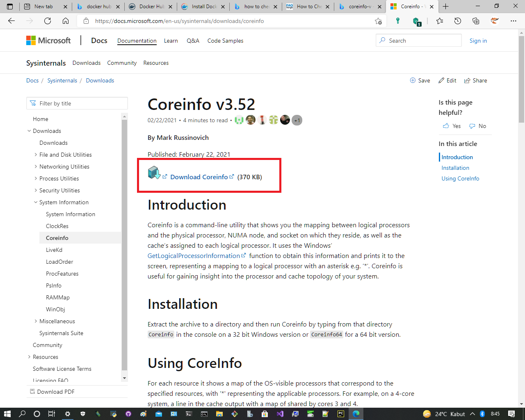
Task: Open Code Samples in top nav
Action: (225, 41)
